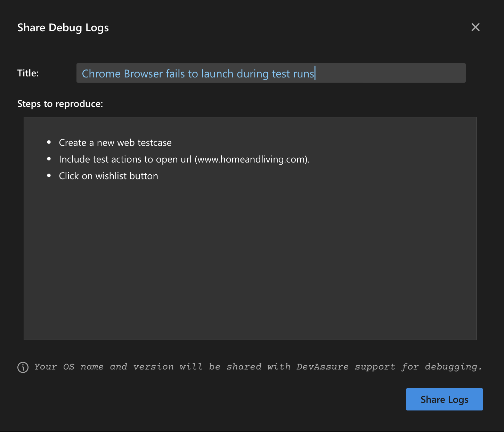Click bullet point before 'Include test actions'
The height and width of the screenshot is (432, 504).
pyautogui.click(x=49, y=159)
